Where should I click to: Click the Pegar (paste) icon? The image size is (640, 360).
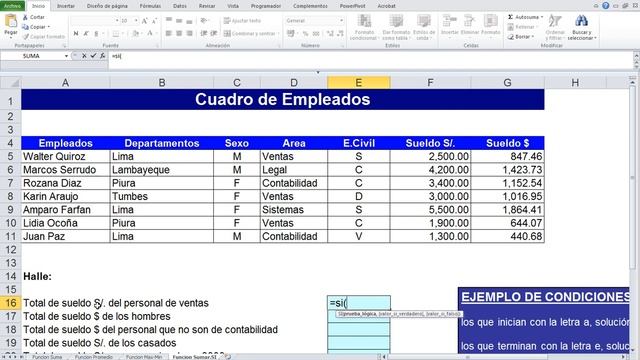tap(11, 20)
